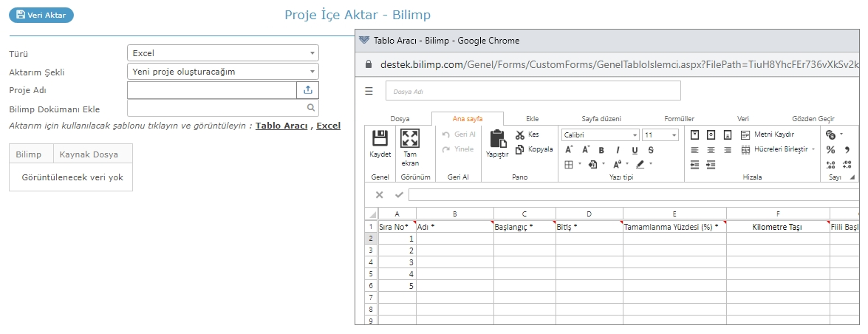Open the Ekle ribbon tab
The image size is (868, 334).
tap(533, 118)
